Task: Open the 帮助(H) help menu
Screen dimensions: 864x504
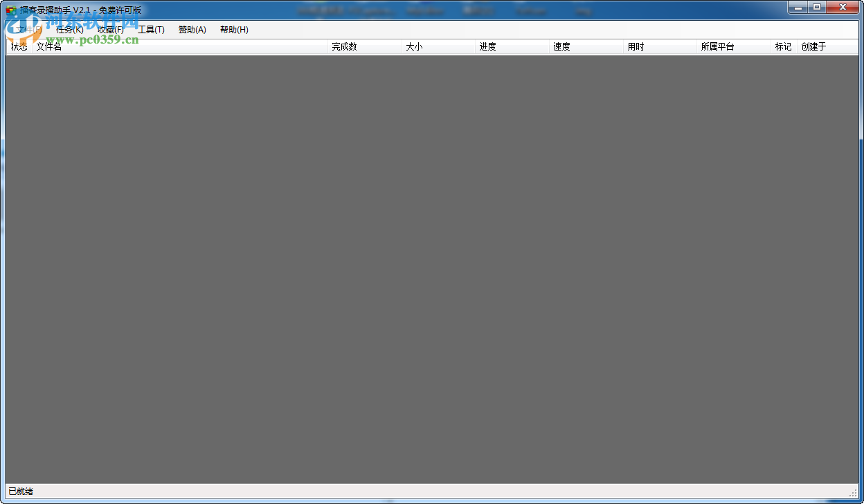Action: 233,30
